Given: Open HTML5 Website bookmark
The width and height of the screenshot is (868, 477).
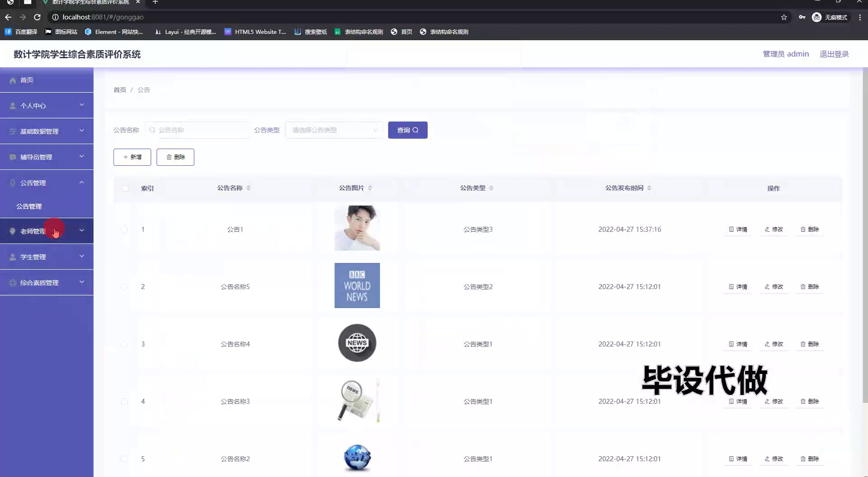Looking at the screenshot, I should click(255, 32).
